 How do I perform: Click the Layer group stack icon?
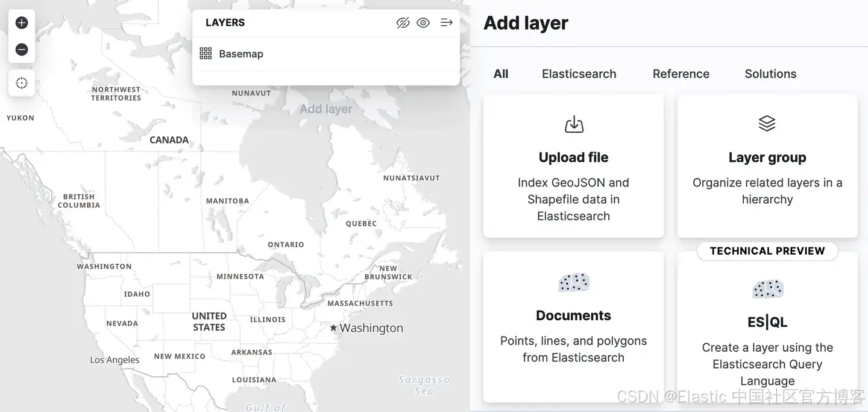(x=767, y=124)
